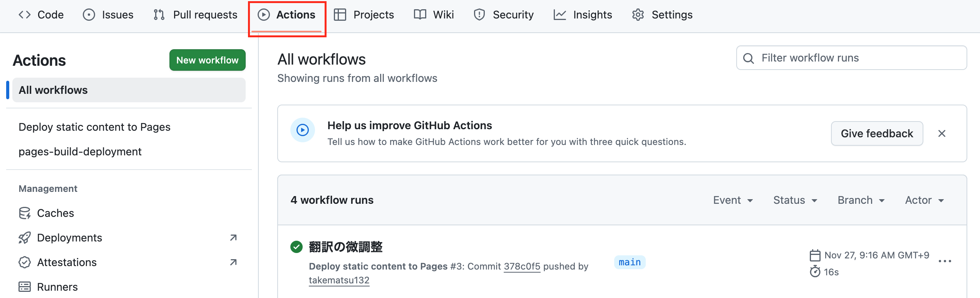
Task: Click the Actions play icon in feedback banner
Action: click(303, 130)
